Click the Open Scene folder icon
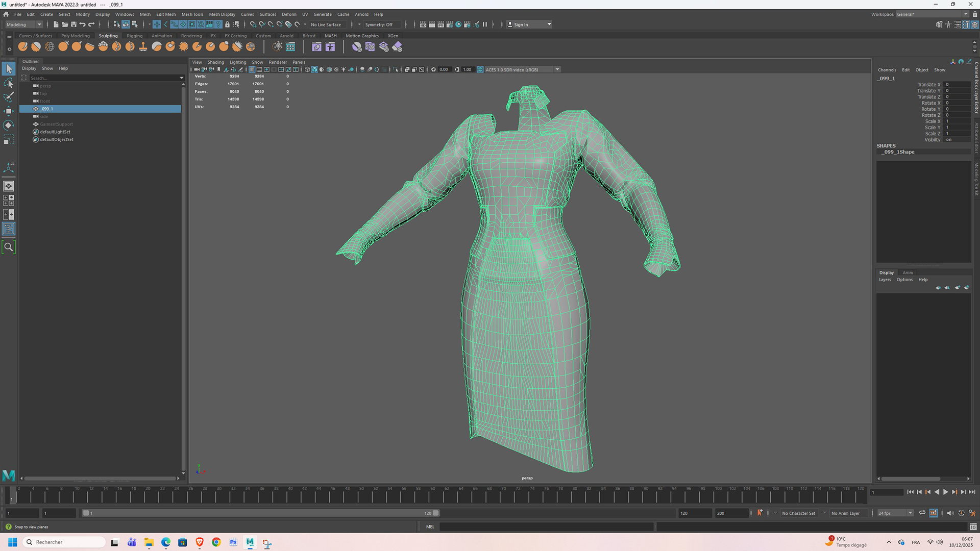 point(65,24)
